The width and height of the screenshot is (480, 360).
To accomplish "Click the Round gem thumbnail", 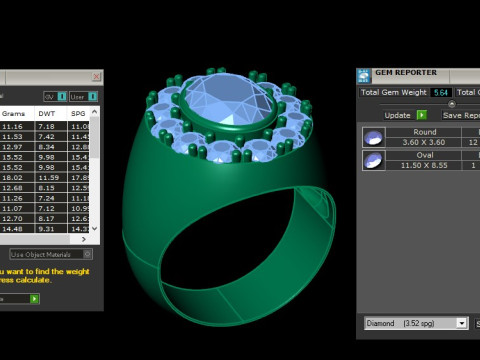I will [374, 137].
